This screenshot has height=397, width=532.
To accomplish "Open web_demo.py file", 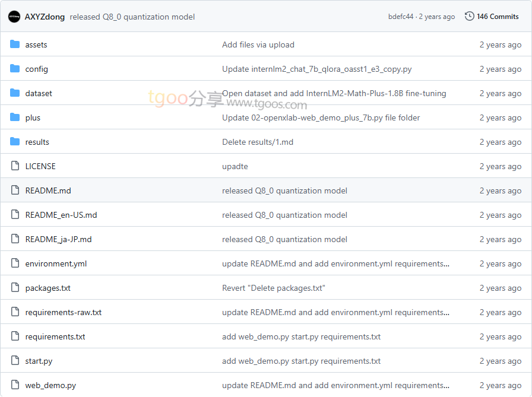I will coord(50,385).
